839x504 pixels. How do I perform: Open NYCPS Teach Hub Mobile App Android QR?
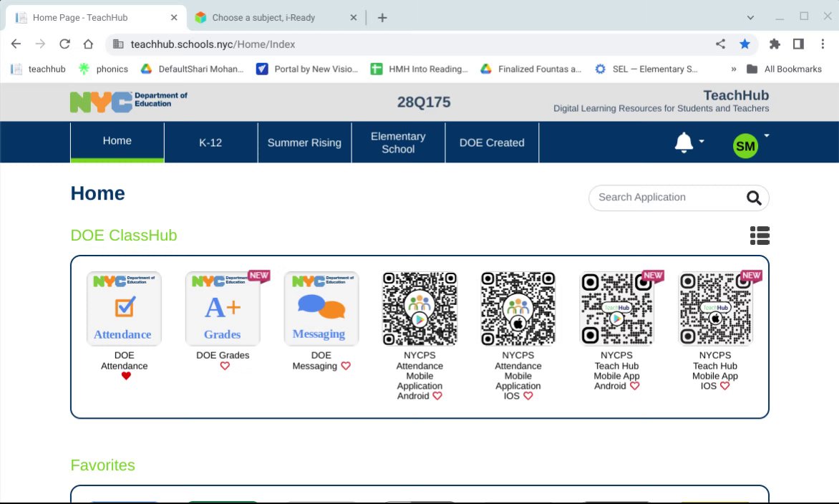tap(616, 309)
